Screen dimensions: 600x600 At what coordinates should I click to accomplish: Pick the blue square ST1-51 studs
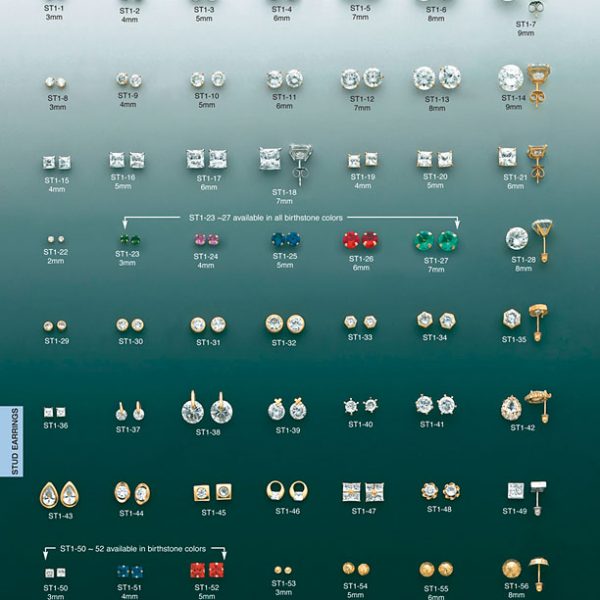point(129,571)
